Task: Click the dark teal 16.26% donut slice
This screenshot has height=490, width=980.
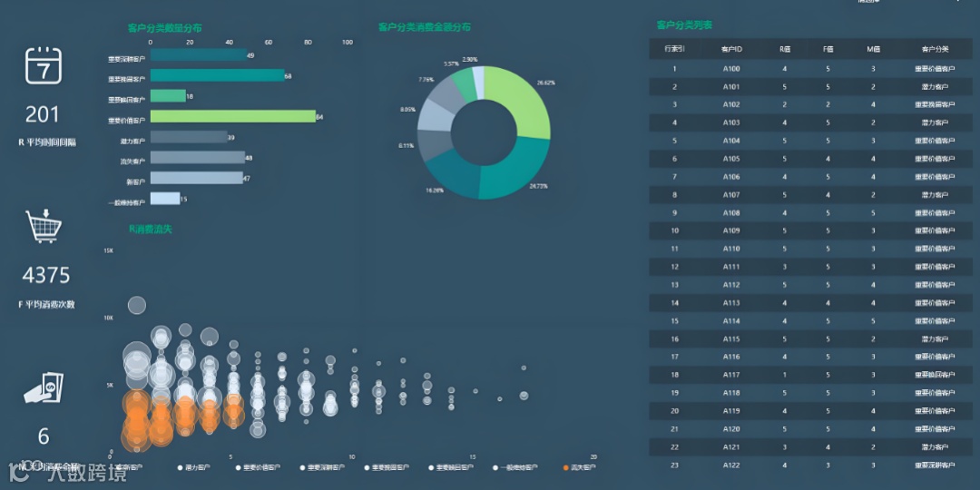Action: [x=453, y=177]
